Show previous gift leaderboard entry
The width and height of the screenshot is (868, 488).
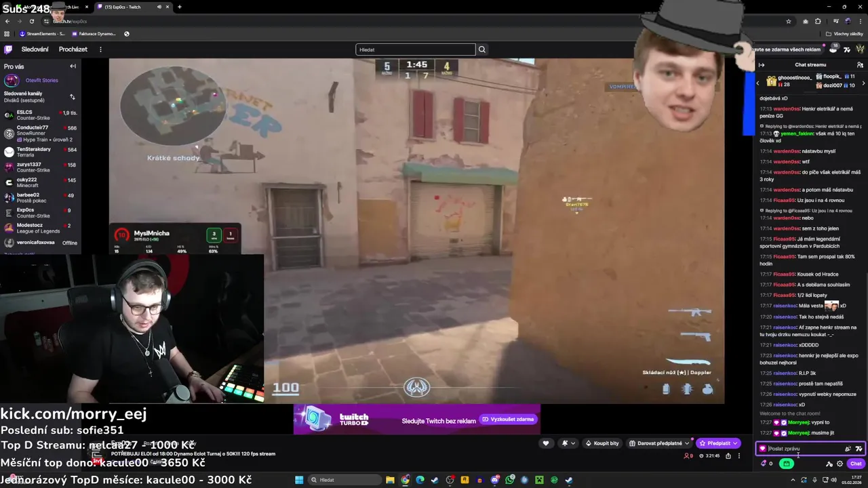pos(758,83)
